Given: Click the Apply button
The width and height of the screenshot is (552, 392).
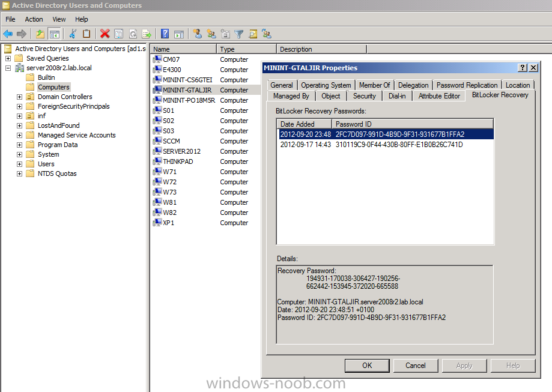Looking at the screenshot, I should 464,366.
